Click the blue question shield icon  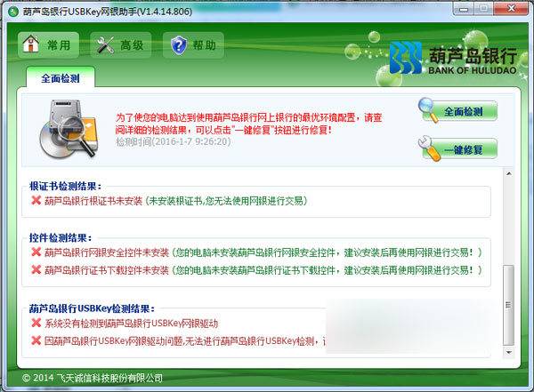[179, 45]
